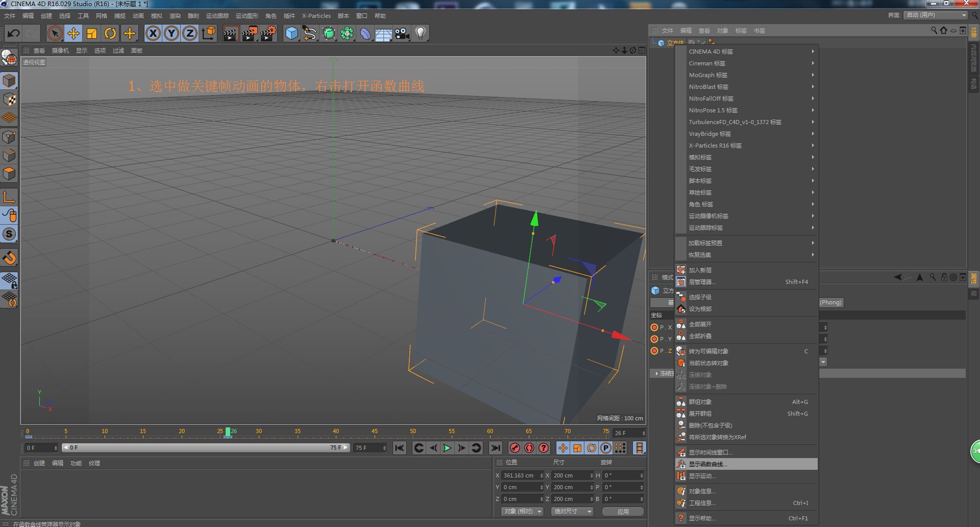This screenshot has height=527, width=980.
Task: Select Polygons mode
Action: coord(9,173)
